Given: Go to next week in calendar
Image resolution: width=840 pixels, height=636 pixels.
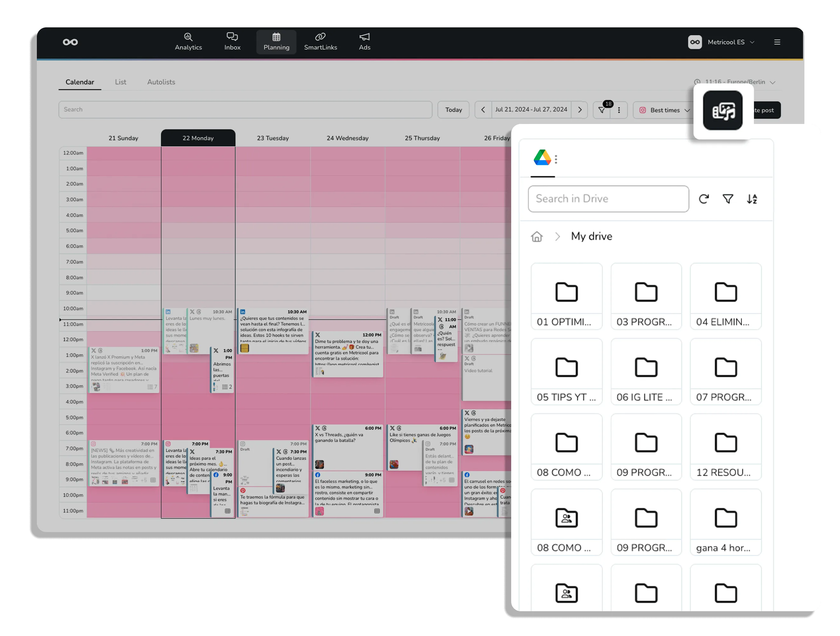Looking at the screenshot, I should [x=579, y=110].
